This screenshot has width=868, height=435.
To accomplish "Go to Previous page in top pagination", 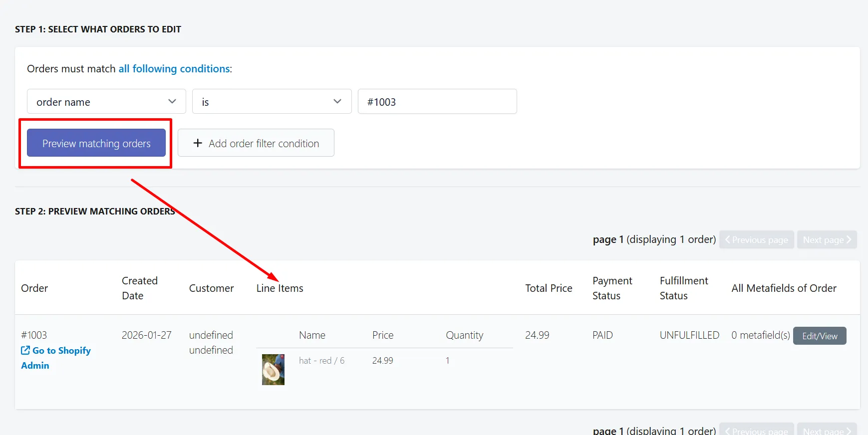I will pos(757,239).
